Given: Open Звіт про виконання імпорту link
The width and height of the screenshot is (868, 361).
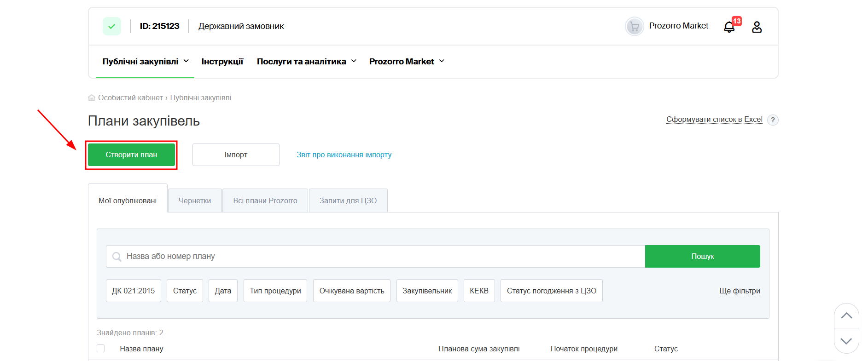Looking at the screenshot, I should pyautogui.click(x=344, y=155).
